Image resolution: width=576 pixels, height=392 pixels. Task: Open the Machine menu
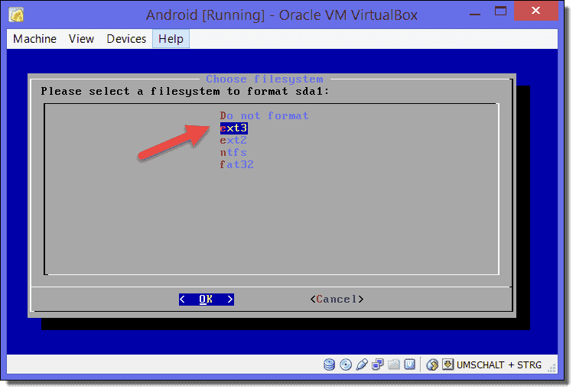(34, 39)
